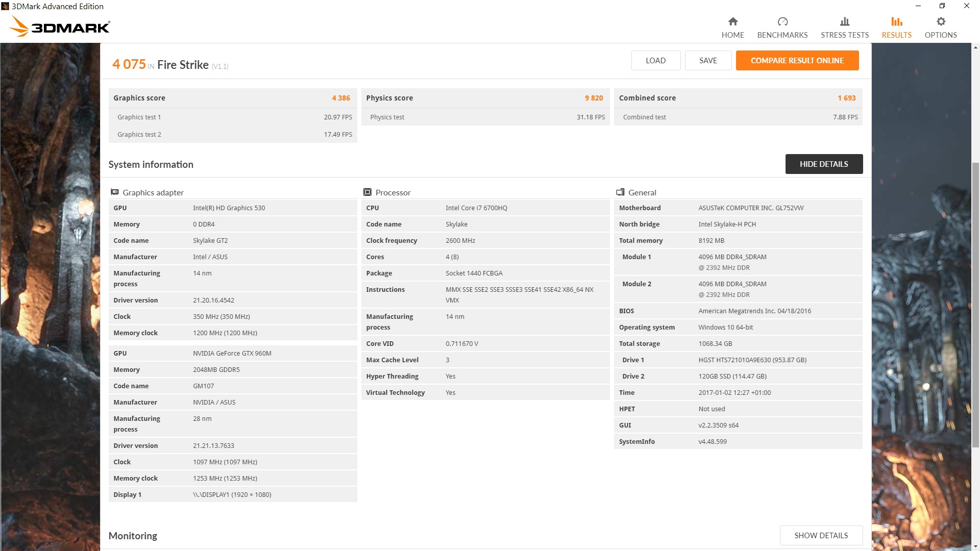Screen dimensions: 980x551
Task: Click the BIOS American Megatrends value
Action: tap(754, 311)
